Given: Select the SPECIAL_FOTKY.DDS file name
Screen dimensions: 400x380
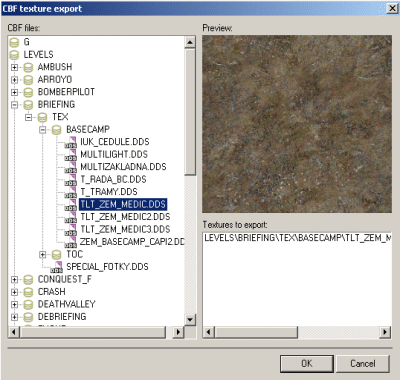Looking at the screenshot, I should tap(107, 267).
